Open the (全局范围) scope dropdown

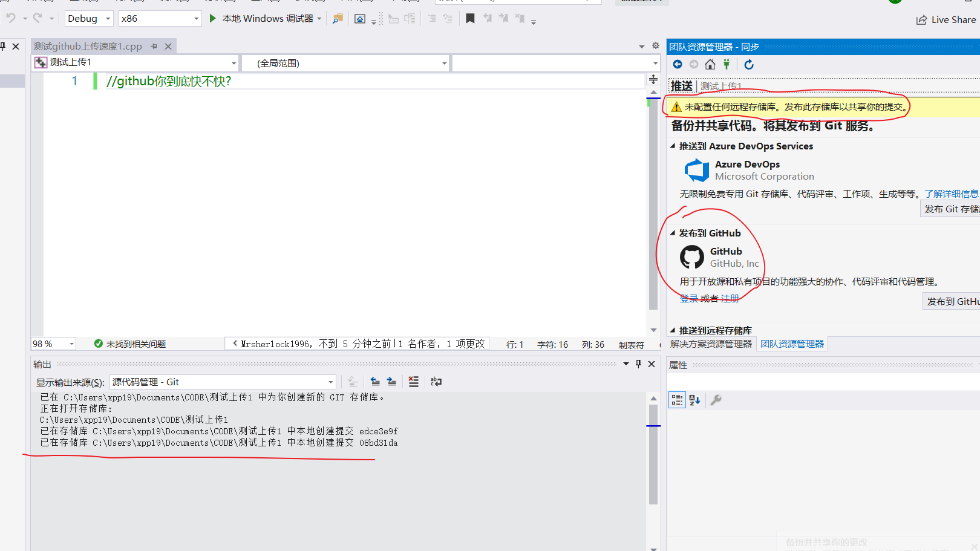coord(345,63)
